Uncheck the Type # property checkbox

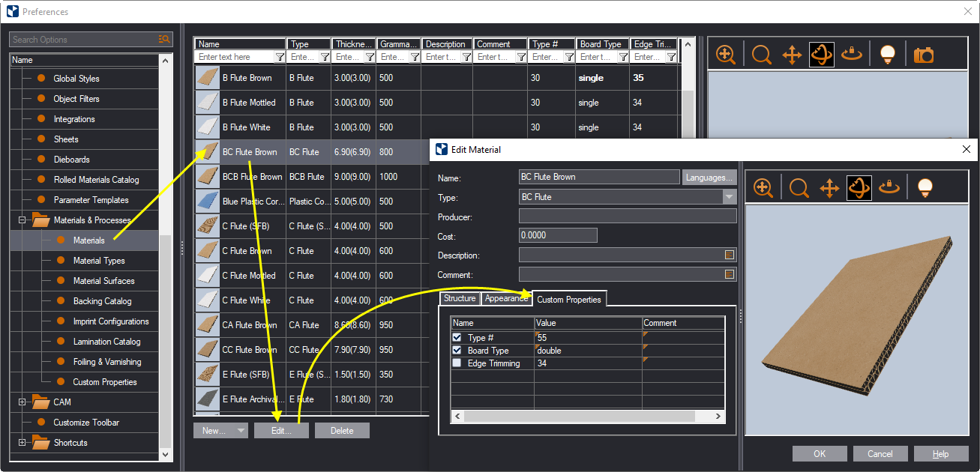coord(457,338)
